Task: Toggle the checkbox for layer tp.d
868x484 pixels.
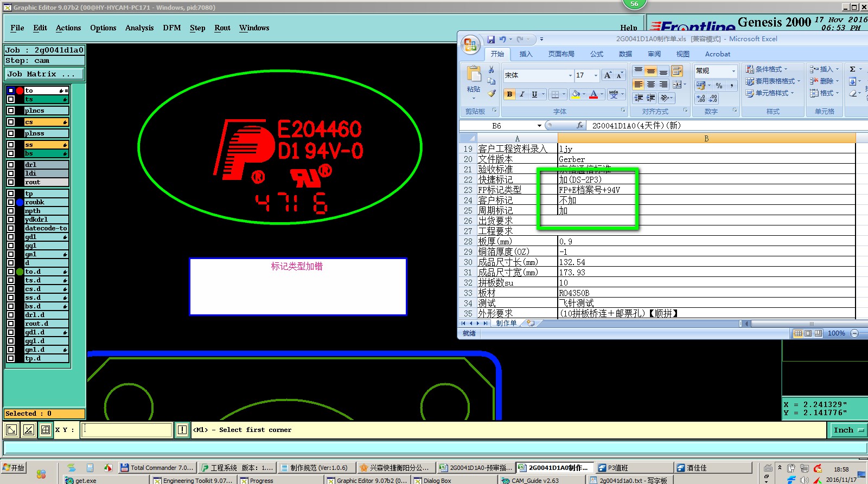Action: (11, 358)
